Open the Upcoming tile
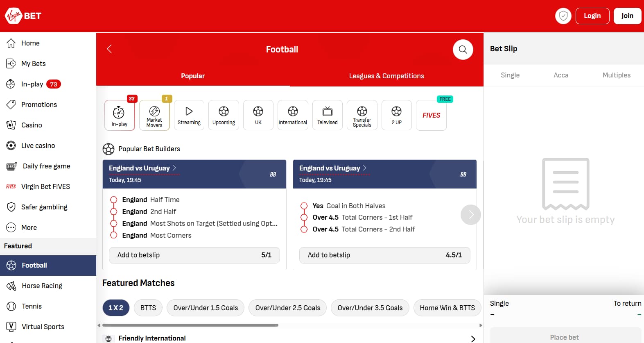The height and width of the screenshot is (343, 644). (x=224, y=115)
